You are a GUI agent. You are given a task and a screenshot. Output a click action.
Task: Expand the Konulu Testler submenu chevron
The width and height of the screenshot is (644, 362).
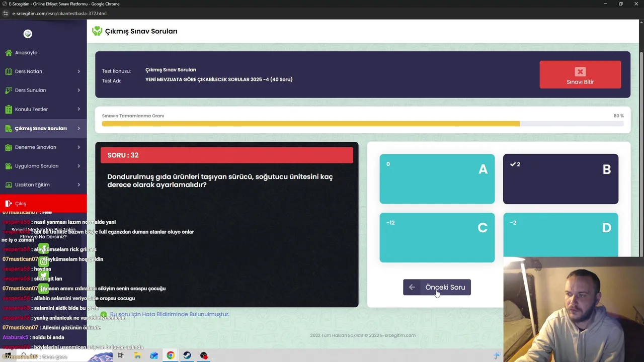(x=78, y=109)
